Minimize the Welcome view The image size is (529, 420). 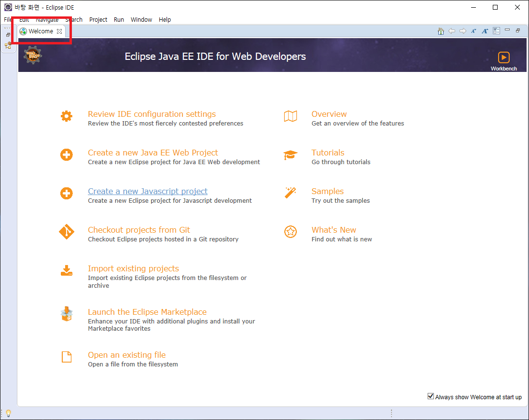click(x=507, y=30)
